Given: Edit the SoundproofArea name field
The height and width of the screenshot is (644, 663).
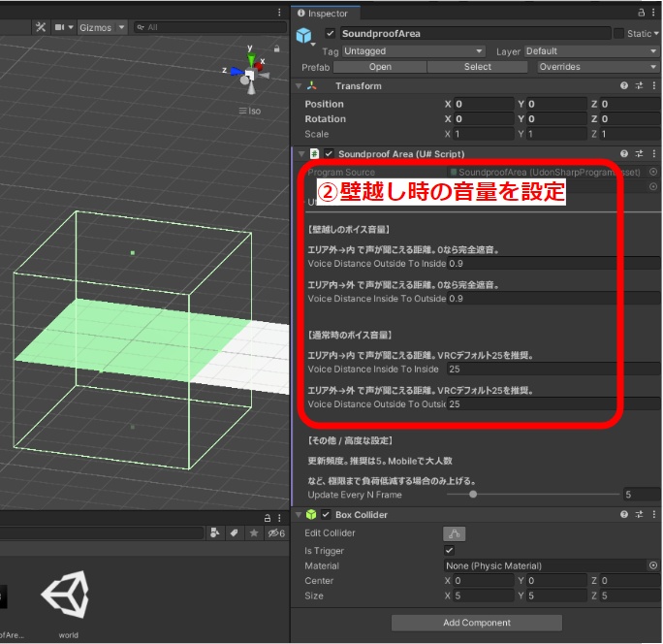Looking at the screenshot, I should pos(475,33).
